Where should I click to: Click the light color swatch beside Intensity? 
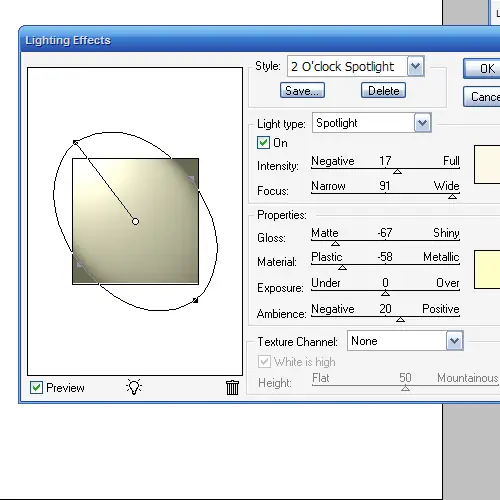(487, 164)
